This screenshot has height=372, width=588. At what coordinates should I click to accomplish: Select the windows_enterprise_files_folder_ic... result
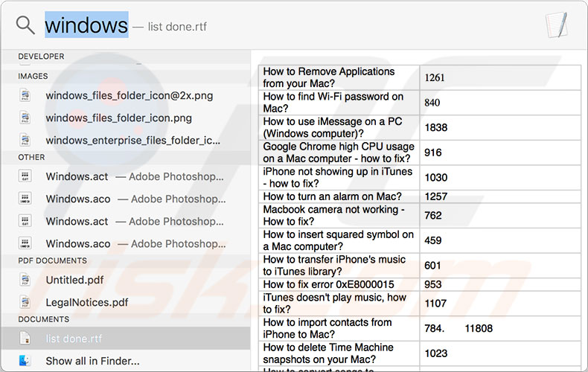[126, 141]
